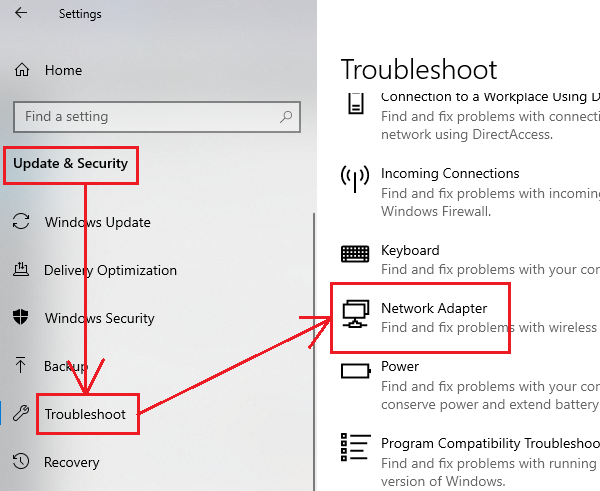
Task: Click the Windows Update sync icon
Action: pos(21,222)
